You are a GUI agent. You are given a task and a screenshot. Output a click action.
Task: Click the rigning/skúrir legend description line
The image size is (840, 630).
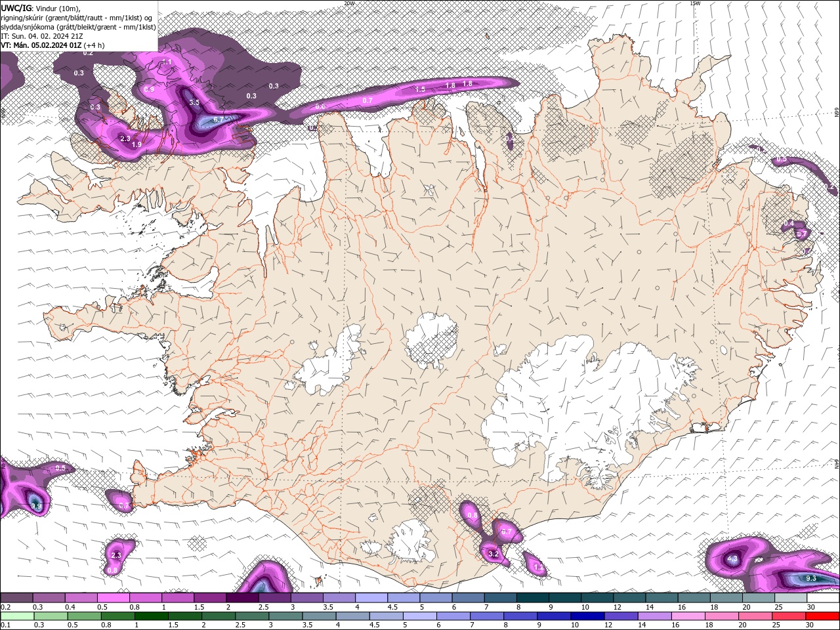[77, 18]
